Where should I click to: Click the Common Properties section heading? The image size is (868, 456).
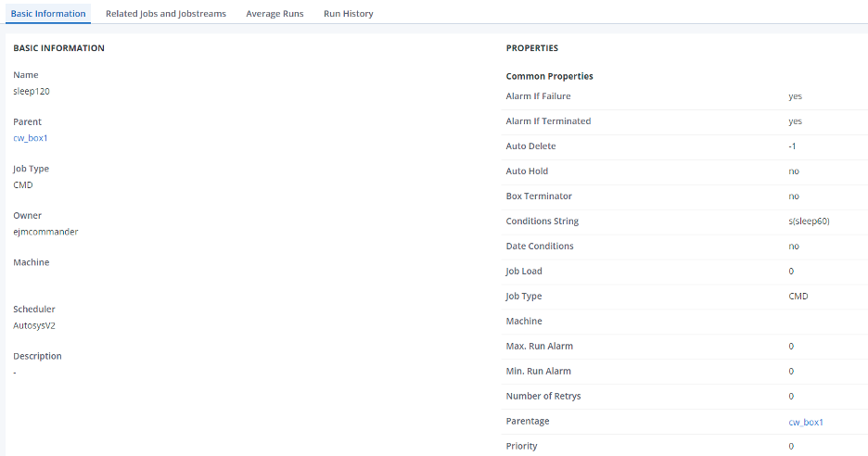[x=549, y=76]
